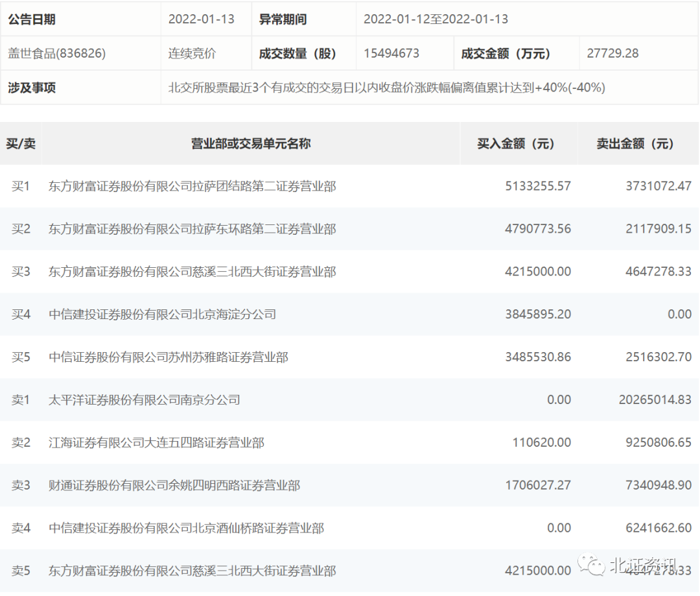Select sell amount 6241662.60
Image resolution: width=700 pixels, height=596 pixels.
click(658, 528)
